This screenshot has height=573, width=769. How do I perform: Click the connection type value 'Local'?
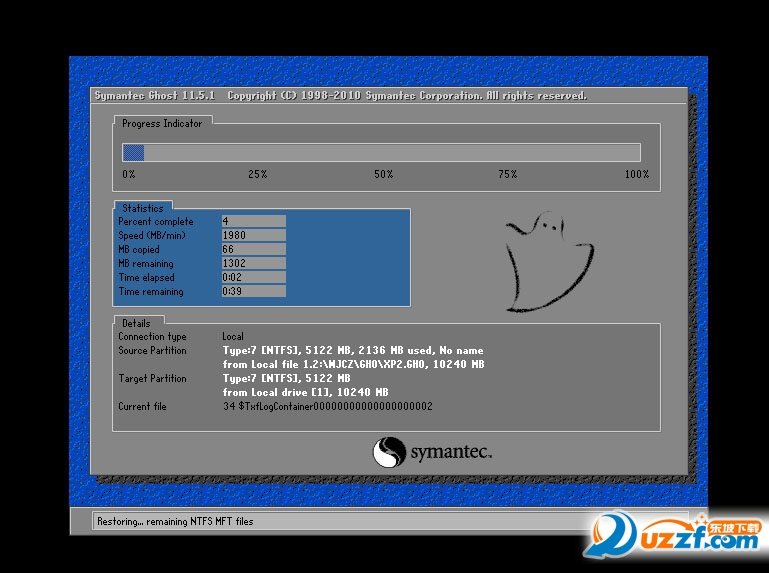tap(233, 337)
